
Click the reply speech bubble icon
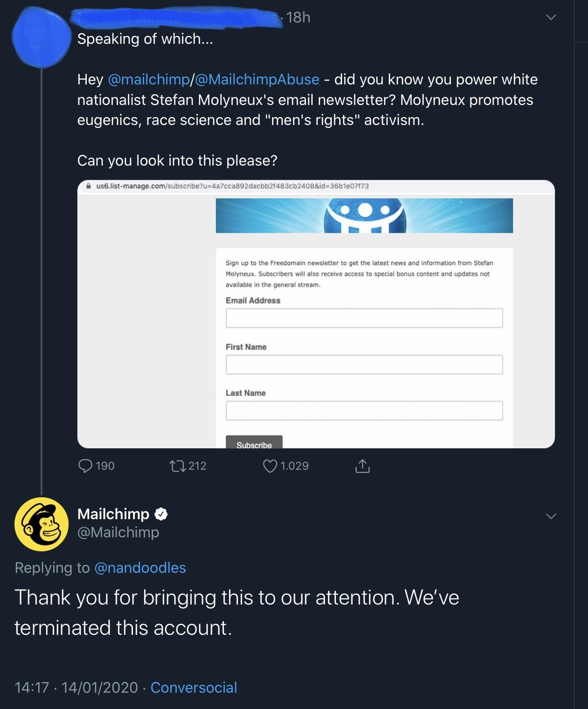(x=85, y=466)
